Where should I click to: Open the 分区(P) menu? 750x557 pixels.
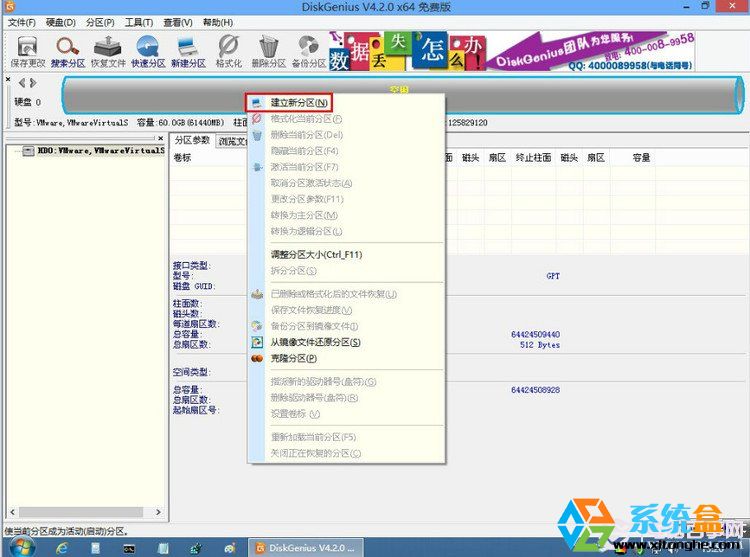(100, 22)
